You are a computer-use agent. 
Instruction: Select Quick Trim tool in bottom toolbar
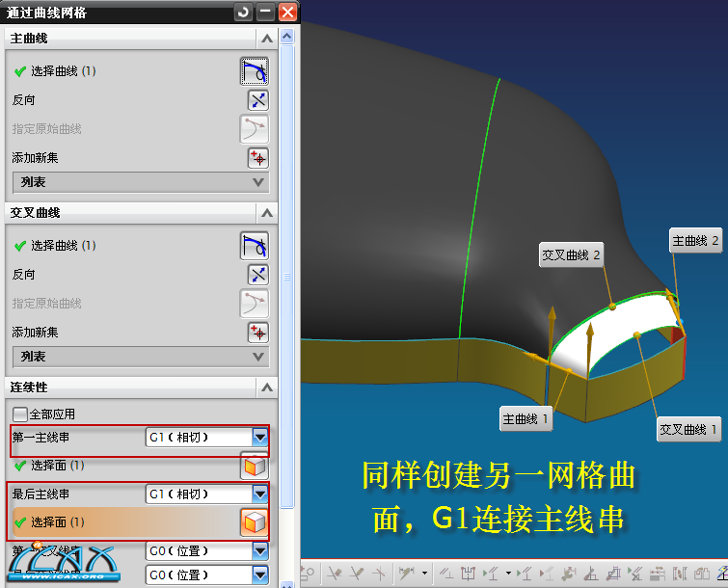[x=335, y=574]
